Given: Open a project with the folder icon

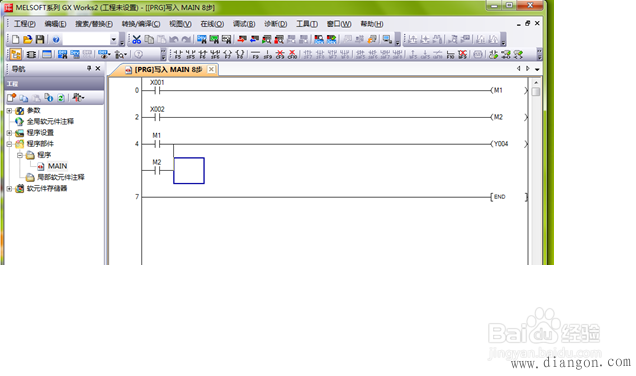Looking at the screenshot, I should (28, 39).
